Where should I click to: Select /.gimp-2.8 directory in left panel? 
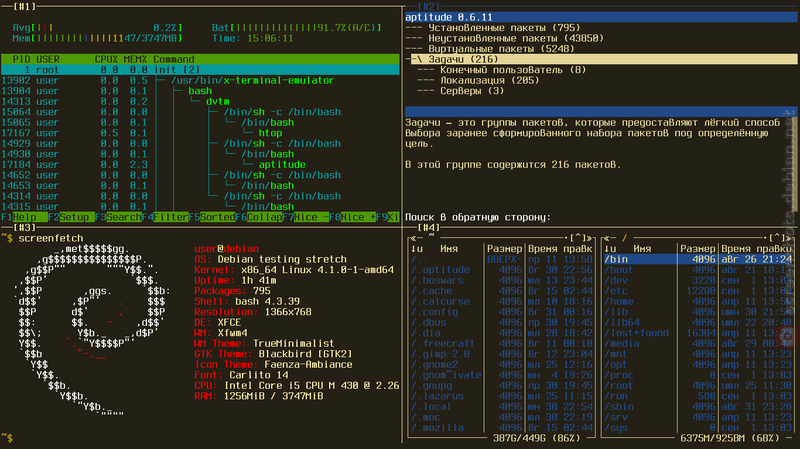pyautogui.click(x=502, y=354)
